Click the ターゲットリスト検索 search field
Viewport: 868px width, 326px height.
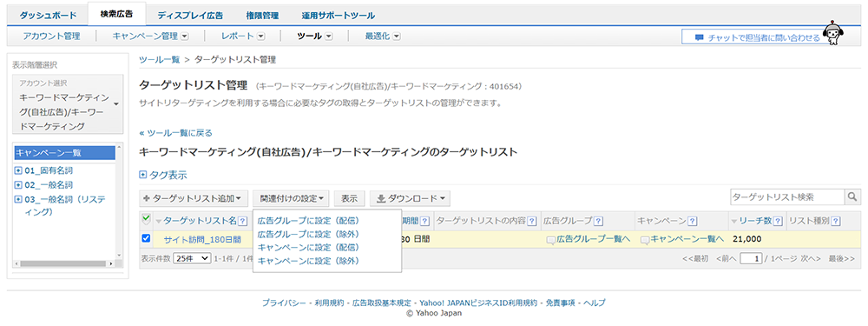tap(786, 196)
